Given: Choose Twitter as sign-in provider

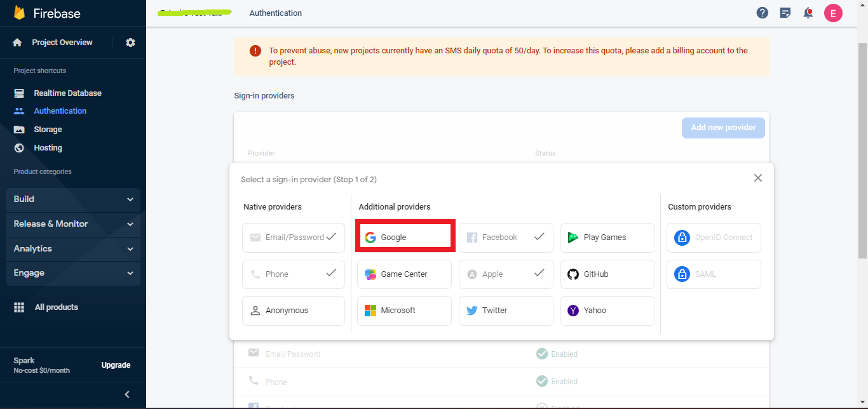Looking at the screenshot, I should click(x=505, y=311).
